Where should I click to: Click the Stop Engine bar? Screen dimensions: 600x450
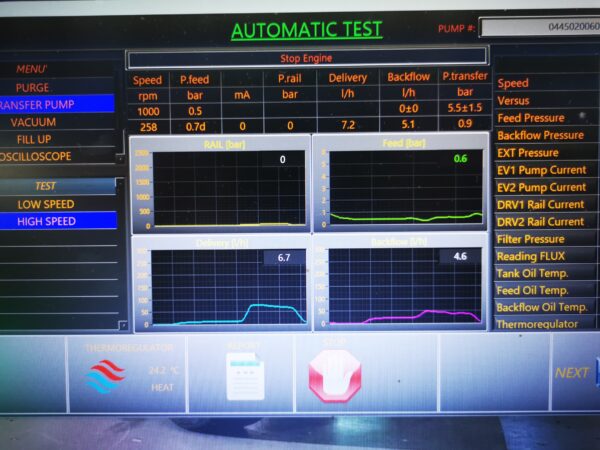(x=306, y=59)
